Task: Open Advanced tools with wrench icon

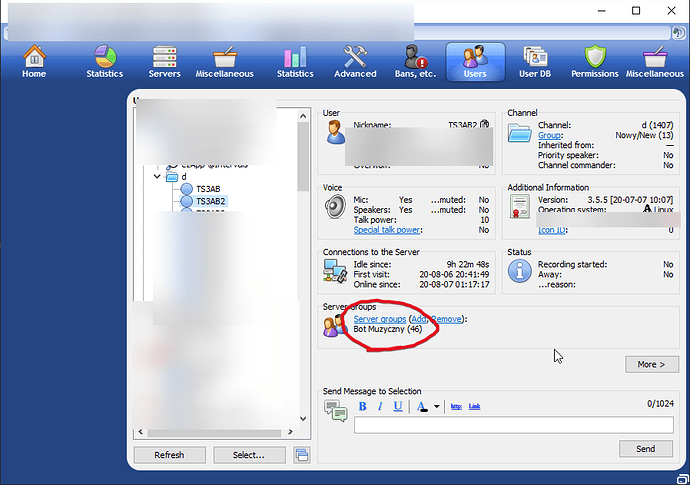Action: (x=355, y=61)
